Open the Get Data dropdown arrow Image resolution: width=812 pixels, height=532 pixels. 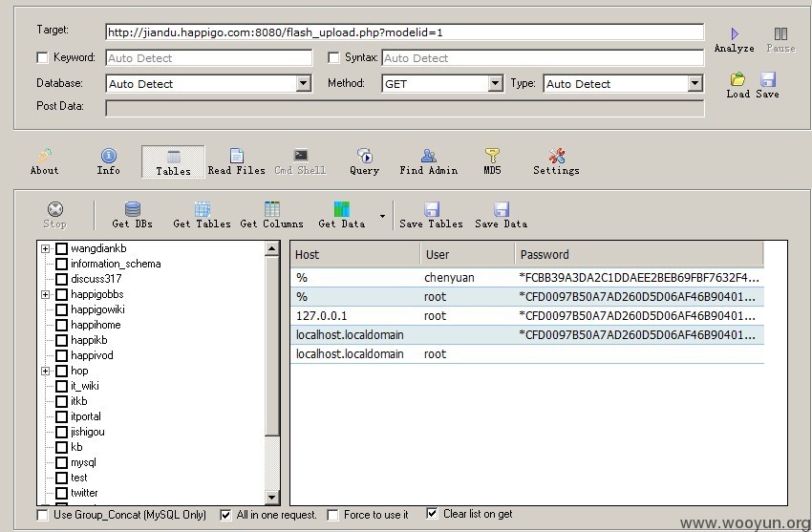(382, 216)
